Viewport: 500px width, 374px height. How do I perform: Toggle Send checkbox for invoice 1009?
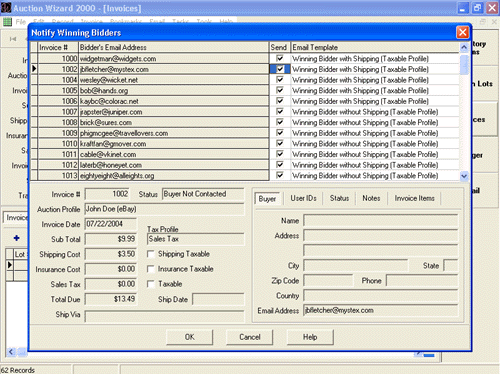280,133
